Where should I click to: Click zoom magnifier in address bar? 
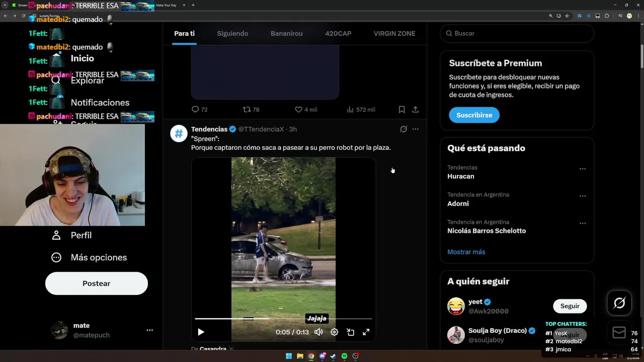click(x=551, y=16)
